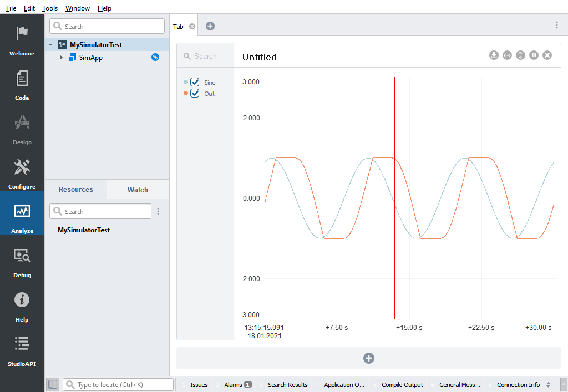Image resolution: width=568 pixels, height=392 pixels.
Task: Uncheck the Out signal checkbox
Action: 195,93
